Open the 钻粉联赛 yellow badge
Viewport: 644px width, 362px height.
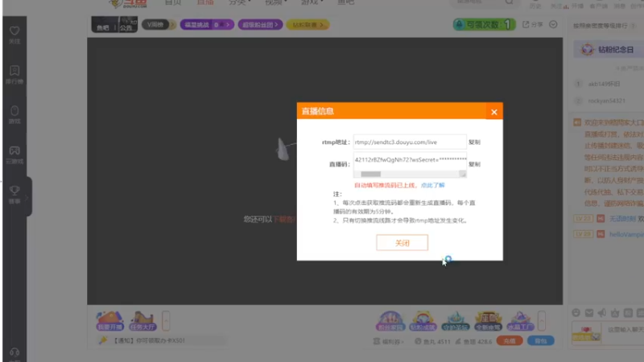point(308,25)
